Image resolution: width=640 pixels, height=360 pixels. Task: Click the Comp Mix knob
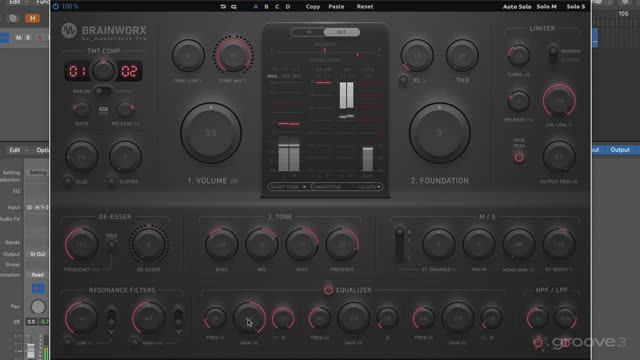click(233, 56)
